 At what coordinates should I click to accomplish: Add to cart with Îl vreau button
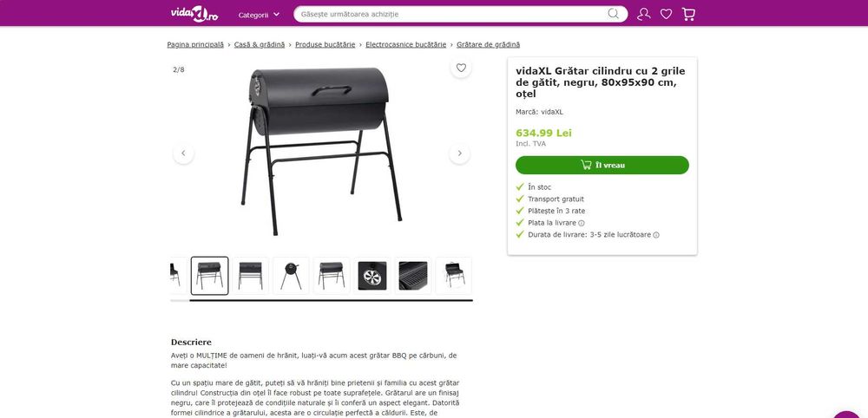[x=602, y=165]
